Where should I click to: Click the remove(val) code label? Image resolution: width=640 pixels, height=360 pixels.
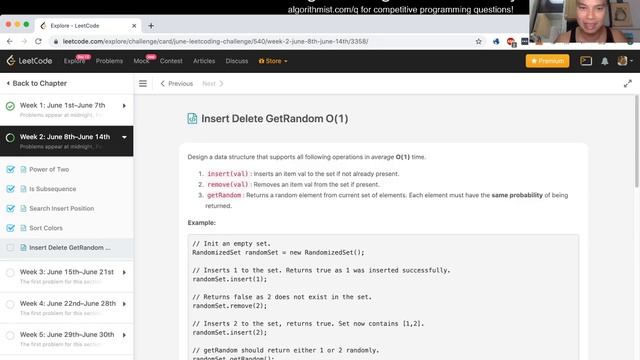coord(227,184)
